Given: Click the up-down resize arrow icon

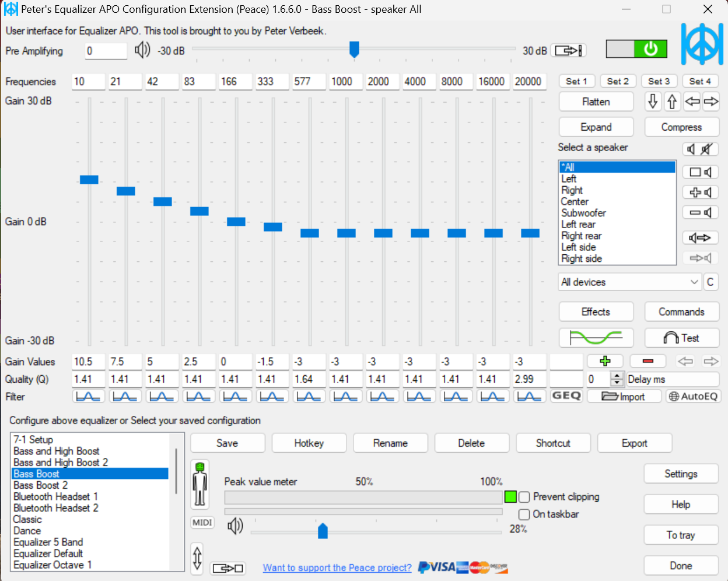Looking at the screenshot, I should (197, 558).
